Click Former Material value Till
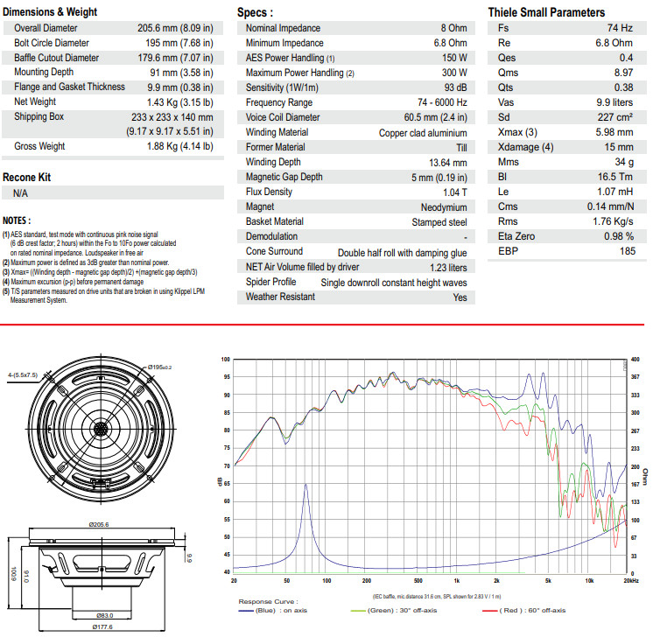660x644 pixels. 461,148
